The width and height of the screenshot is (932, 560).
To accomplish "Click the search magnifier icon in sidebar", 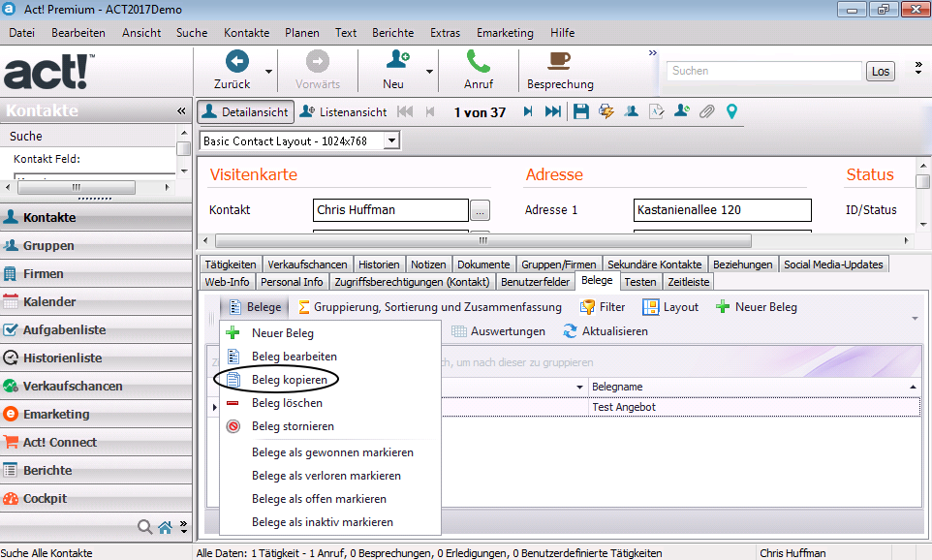I will coord(144,527).
